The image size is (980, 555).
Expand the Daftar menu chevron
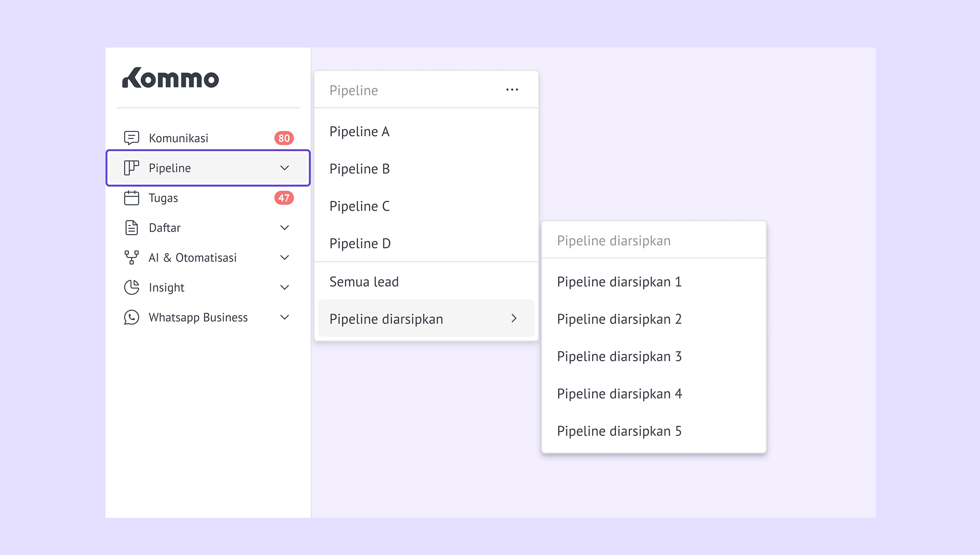(284, 227)
